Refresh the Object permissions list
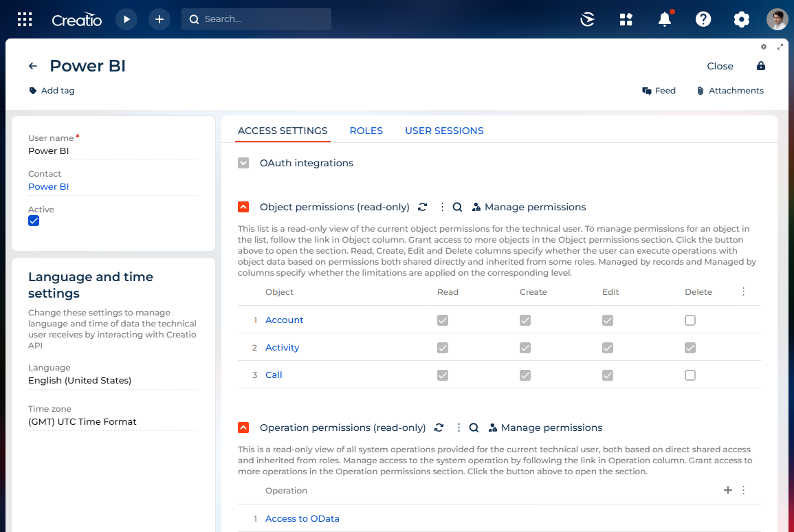 pos(422,206)
